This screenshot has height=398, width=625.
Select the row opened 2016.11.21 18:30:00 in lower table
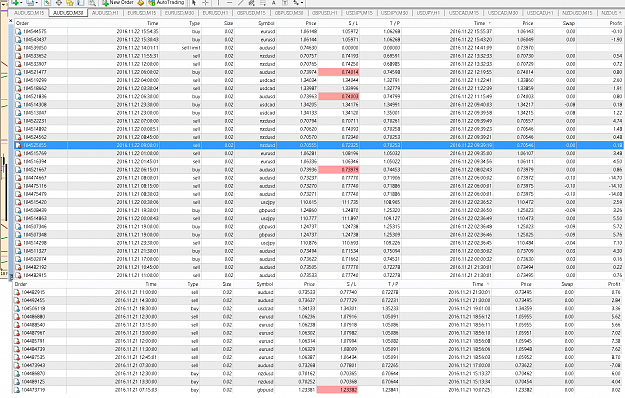318,308
